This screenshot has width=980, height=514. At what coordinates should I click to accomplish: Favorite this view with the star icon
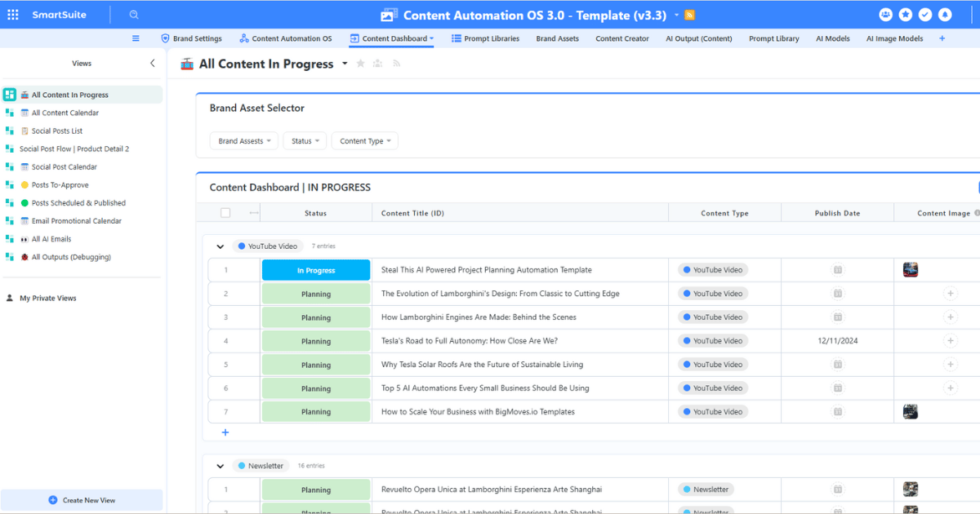360,64
